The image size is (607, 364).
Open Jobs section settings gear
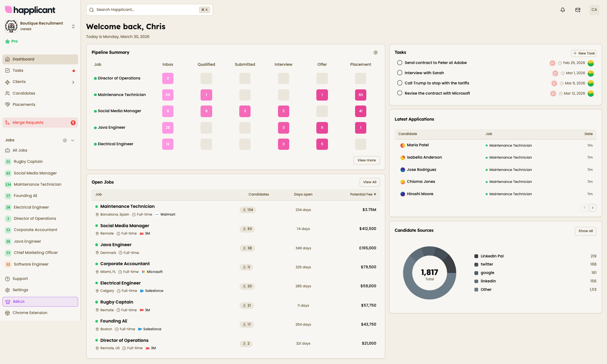65,140
